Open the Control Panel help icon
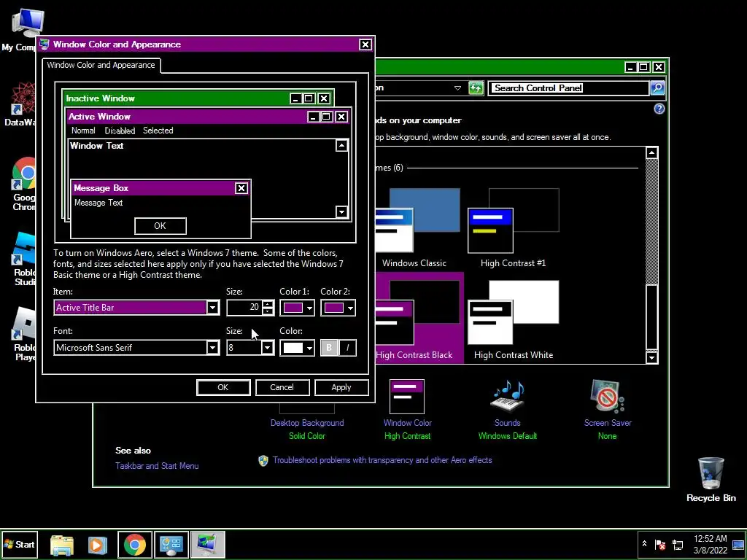This screenshot has height=560, width=747. (659, 109)
